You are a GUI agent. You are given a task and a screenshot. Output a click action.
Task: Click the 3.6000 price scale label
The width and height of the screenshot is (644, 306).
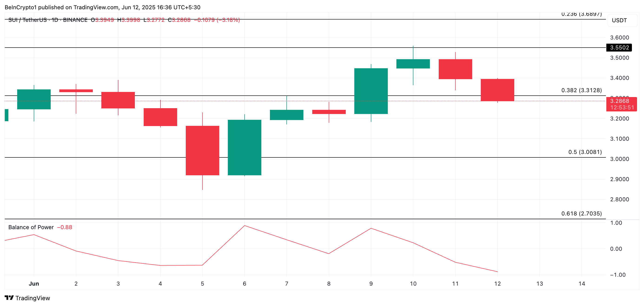point(619,37)
